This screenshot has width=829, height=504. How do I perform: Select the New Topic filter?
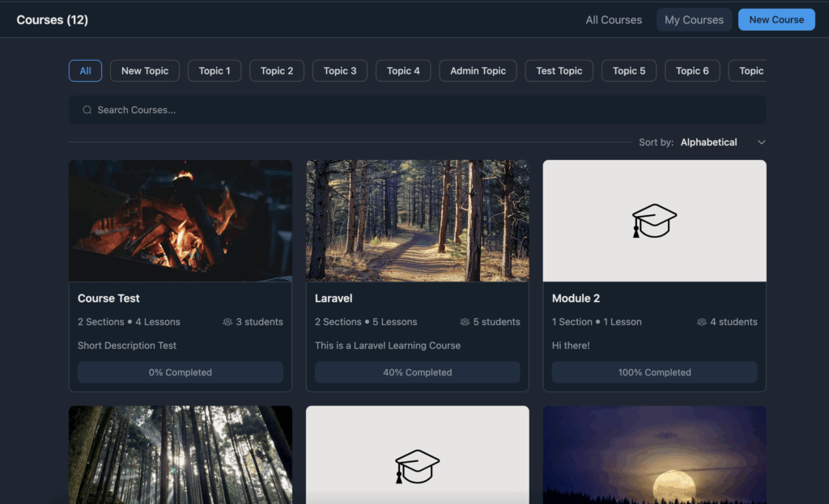144,70
